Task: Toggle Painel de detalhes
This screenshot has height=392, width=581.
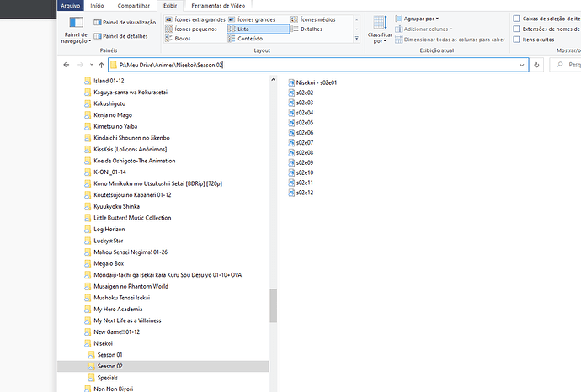Action: 120,36
